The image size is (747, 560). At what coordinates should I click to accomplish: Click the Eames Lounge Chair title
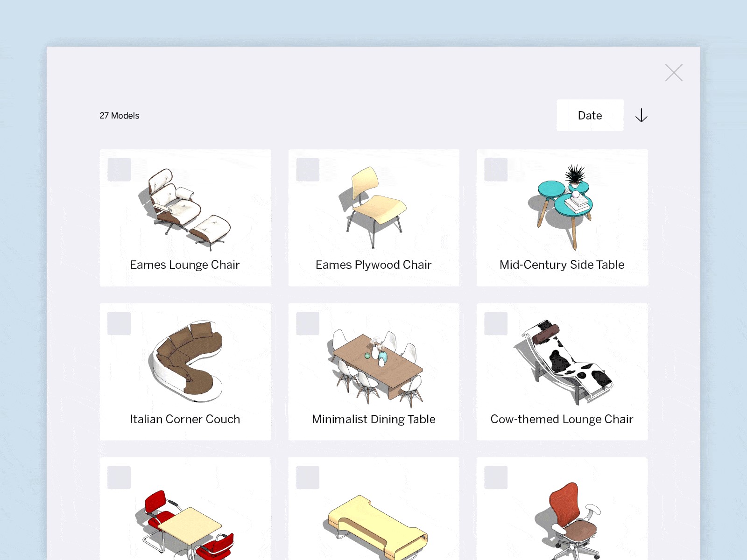[x=185, y=265]
